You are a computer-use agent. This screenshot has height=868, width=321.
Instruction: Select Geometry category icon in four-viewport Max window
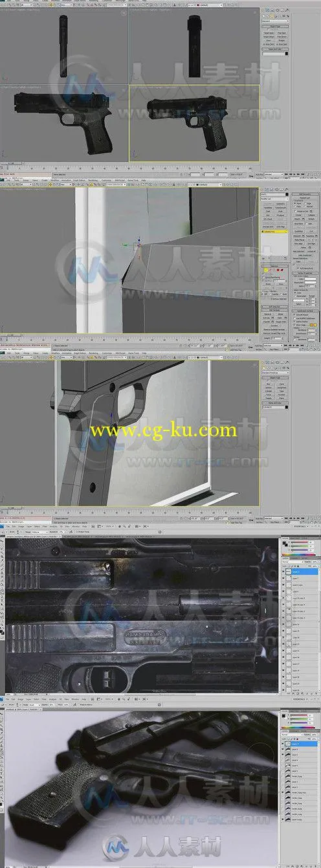(264, 16)
